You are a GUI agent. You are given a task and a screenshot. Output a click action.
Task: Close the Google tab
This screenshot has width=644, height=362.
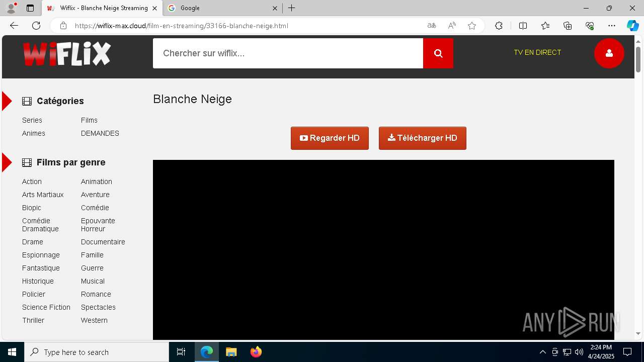[275, 8]
